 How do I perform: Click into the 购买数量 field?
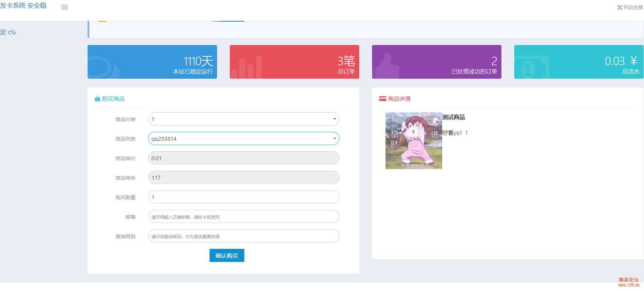pyautogui.click(x=244, y=197)
